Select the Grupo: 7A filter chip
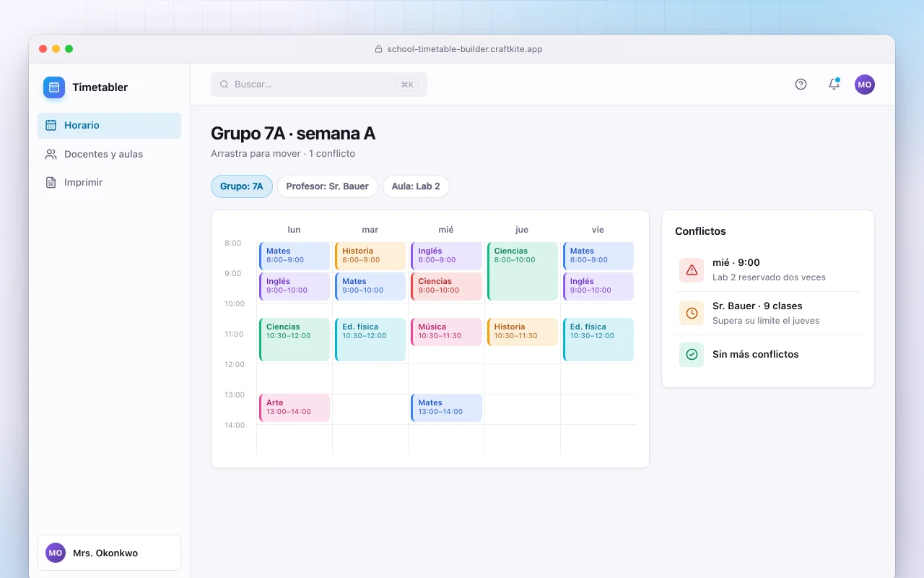This screenshot has height=578, width=924. pos(242,186)
